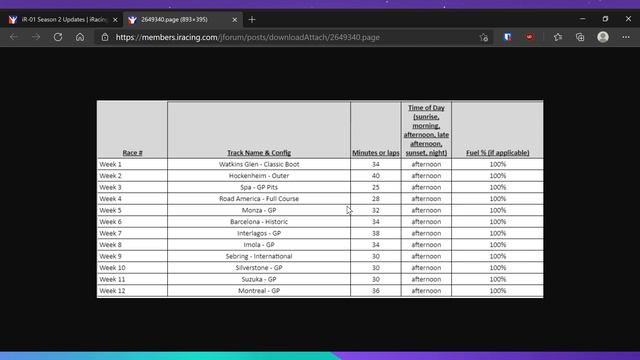Click 'Spa - GP Pits' cell
Viewport: 640px width, 360px height.
(x=259, y=187)
